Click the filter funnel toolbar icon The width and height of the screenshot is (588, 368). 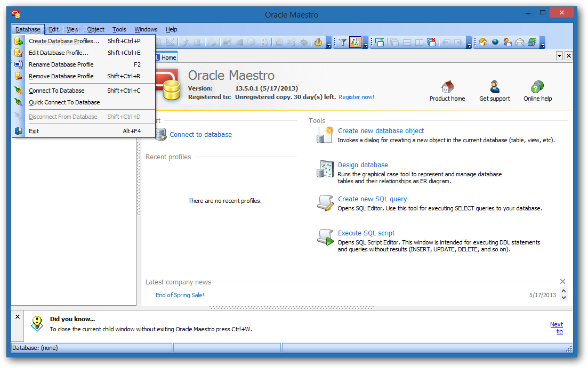342,43
